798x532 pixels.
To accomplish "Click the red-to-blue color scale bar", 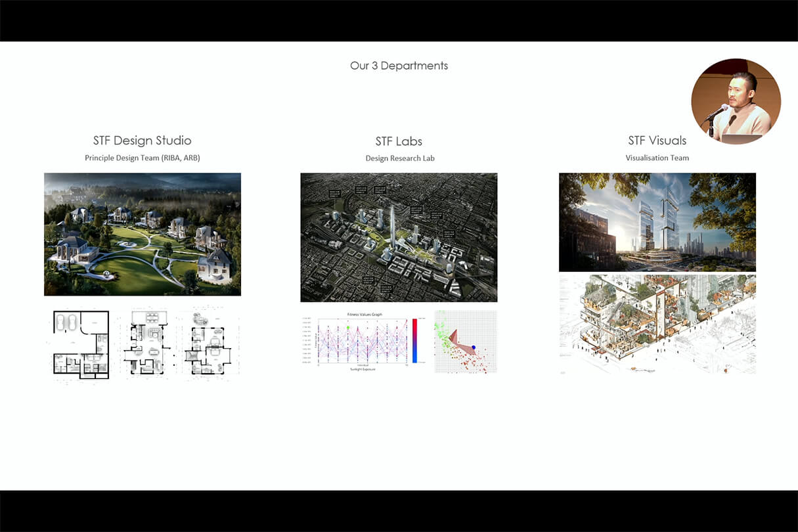I will (x=414, y=342).
